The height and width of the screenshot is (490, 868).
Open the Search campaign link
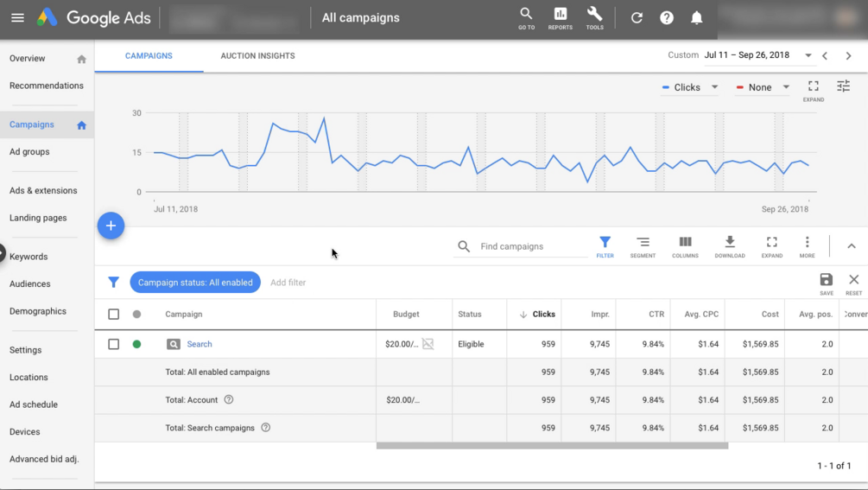click(200, 344)
